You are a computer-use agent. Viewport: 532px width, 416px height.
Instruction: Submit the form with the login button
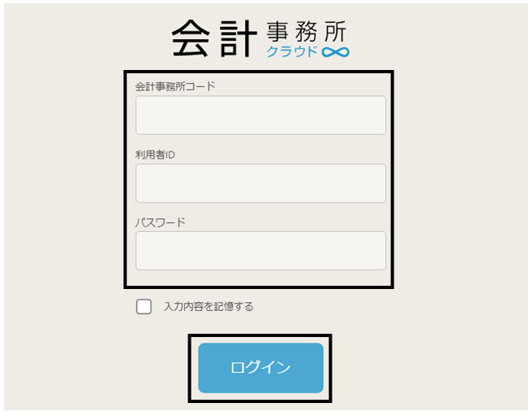[261, 368]
